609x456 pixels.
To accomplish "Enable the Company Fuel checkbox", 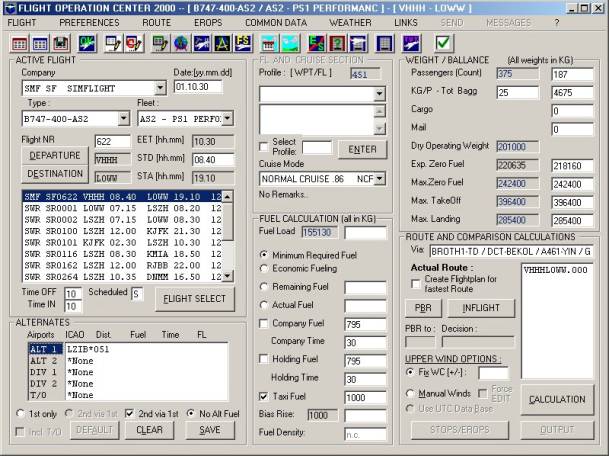I will click(264, 323).
